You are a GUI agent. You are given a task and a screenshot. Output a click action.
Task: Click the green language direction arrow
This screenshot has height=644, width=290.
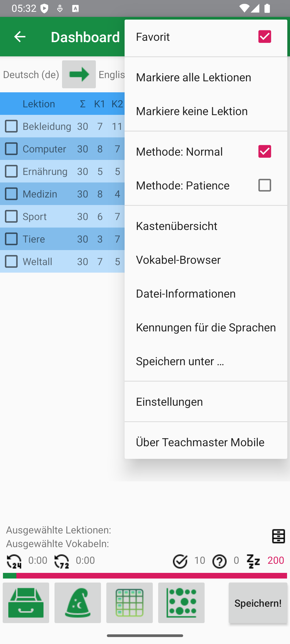pyautogui.click(x=79, y=74)
